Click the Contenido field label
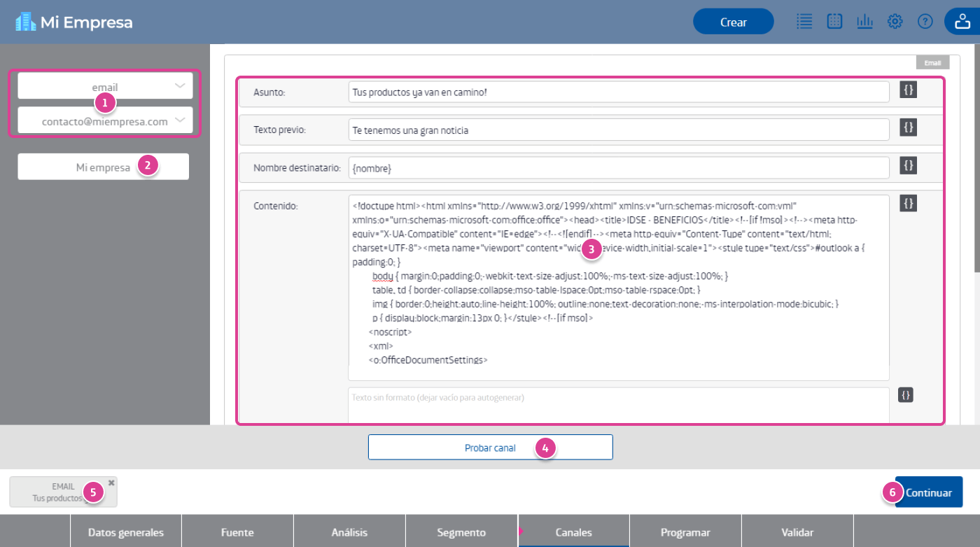Viewport: 980px width, 547px height. [x=276, y=205]
